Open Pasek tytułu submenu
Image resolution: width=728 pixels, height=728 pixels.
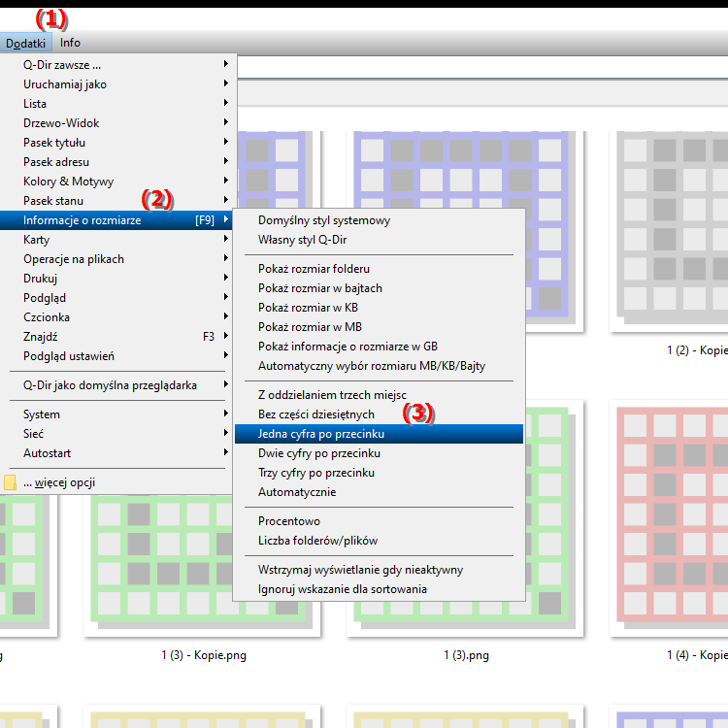tap(117, 143)
